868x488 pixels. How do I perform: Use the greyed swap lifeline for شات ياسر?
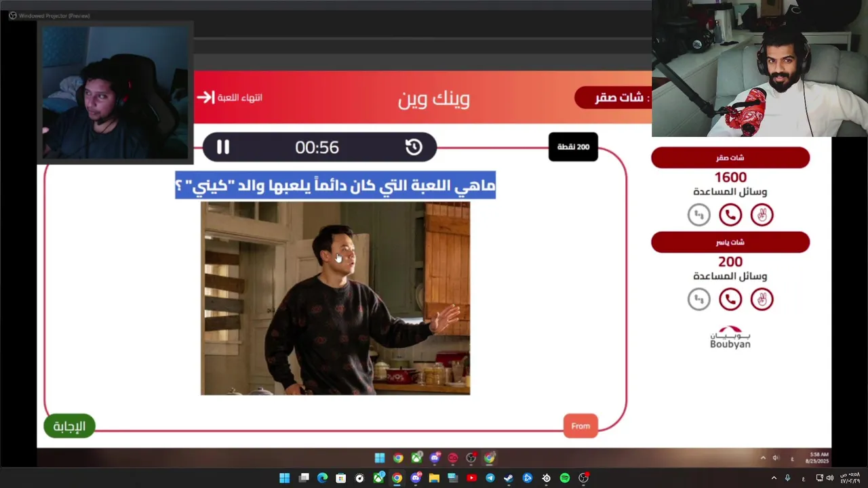[698, 299]
